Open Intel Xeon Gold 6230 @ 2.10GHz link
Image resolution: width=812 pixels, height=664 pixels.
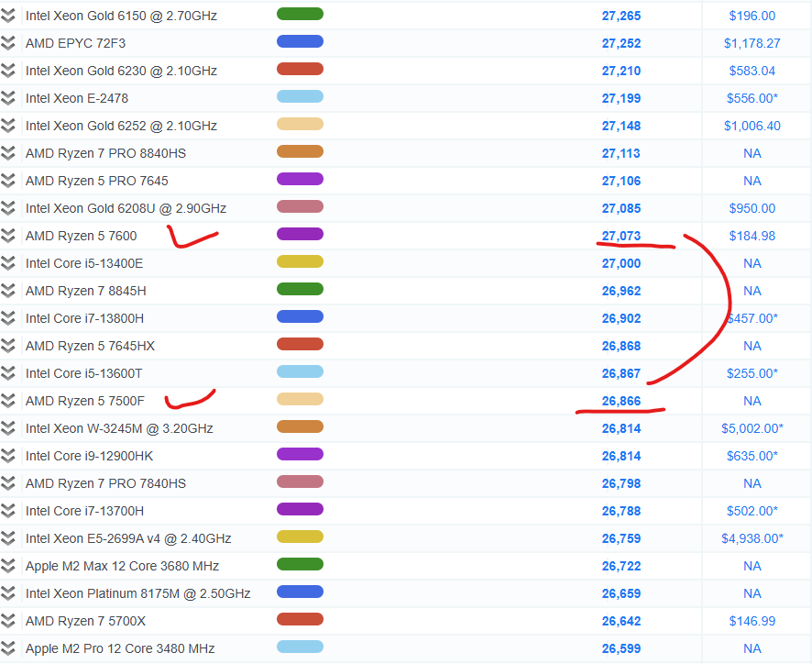click(121, 71)
